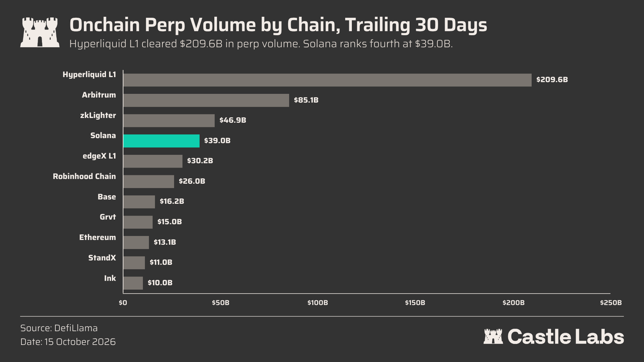Image resolution: width=644 pixels, height=362 pixels.
Task: Click the edgeX L1 chain label
Action: pyautogui.click(x=99, y=156)
